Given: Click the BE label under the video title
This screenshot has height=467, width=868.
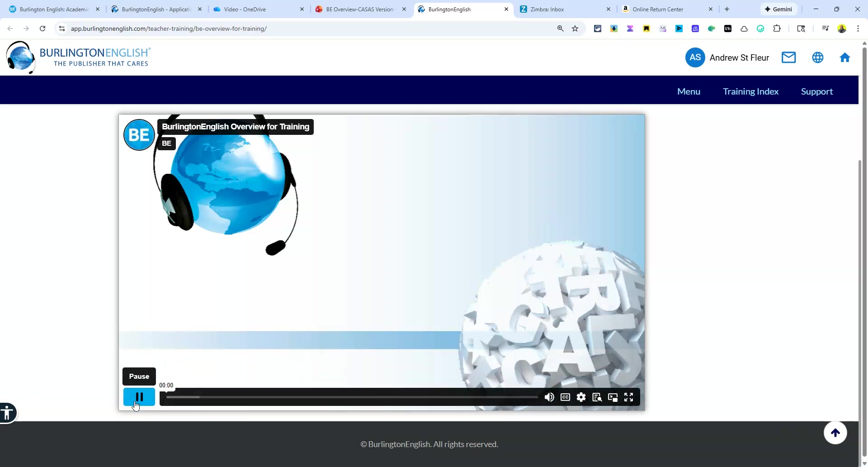Looking at the screenshot, I should (166, 143).
